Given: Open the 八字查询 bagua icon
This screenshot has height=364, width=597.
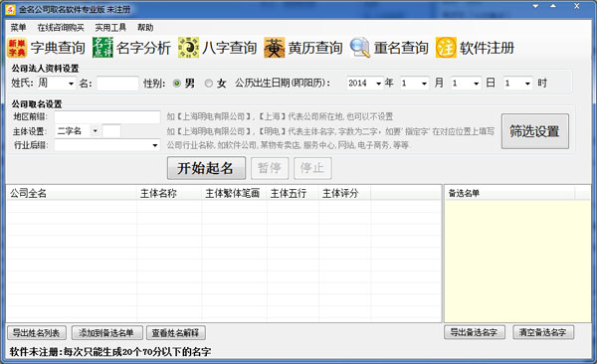Looking at the screenshot, I should (x=188, y=48).
